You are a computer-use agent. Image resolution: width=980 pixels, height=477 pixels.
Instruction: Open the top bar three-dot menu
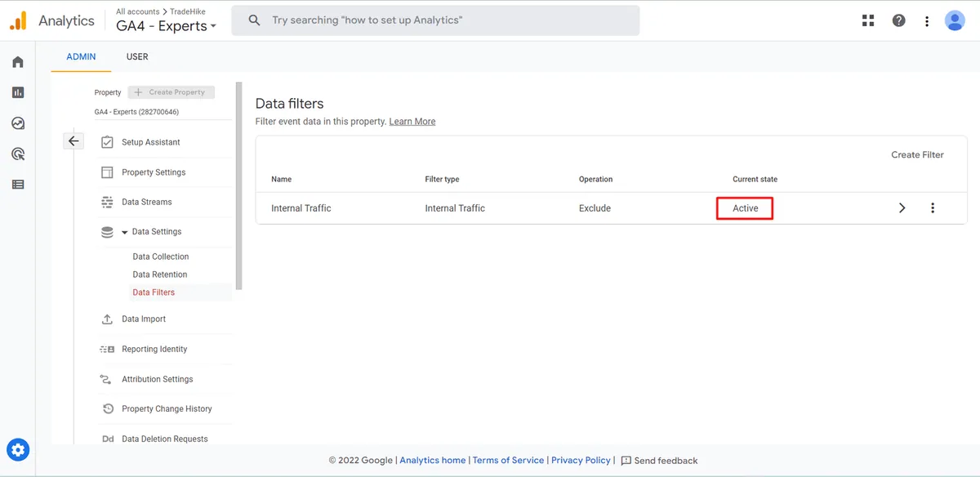tap(927, 21)
